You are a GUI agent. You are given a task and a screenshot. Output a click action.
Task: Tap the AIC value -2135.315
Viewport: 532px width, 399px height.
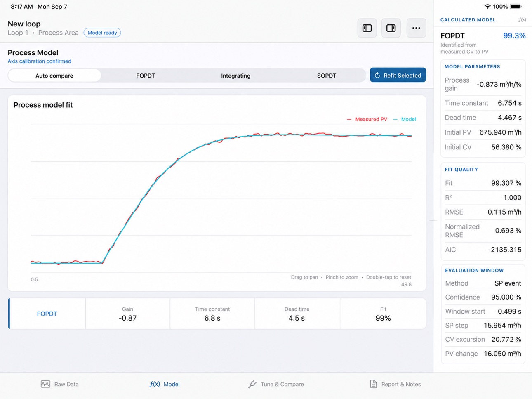pyautogui.click(x=505, y=250)
